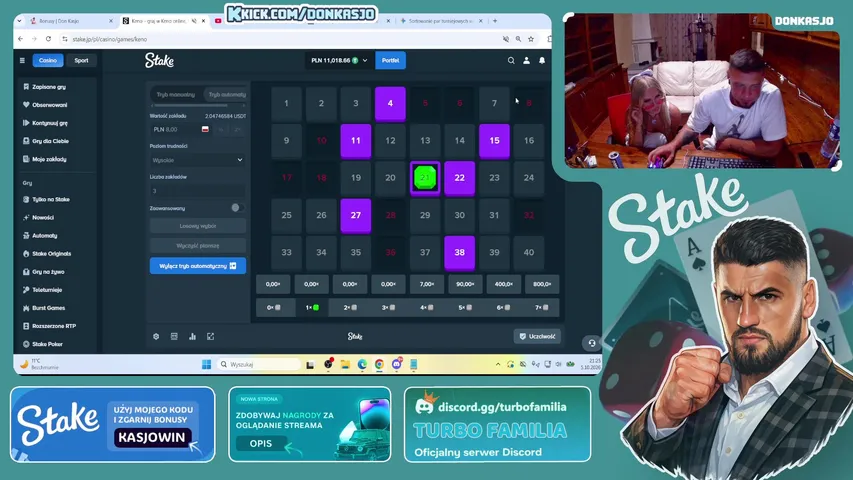853x480 pixels.
Task: Open Microsoft Edge from the taskbar
Action: pyautogui.click(x=362, y=364)
